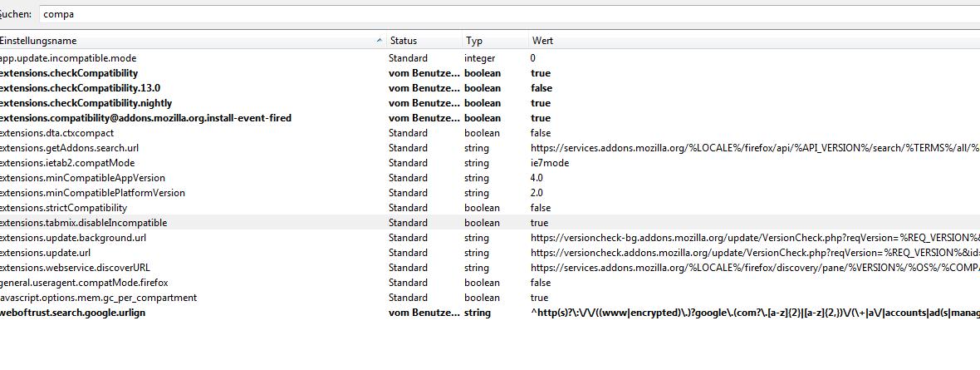Select extensions.ietab2.compatMode preference
Viewport: 980px width, 370px height.
coord(66,163)
